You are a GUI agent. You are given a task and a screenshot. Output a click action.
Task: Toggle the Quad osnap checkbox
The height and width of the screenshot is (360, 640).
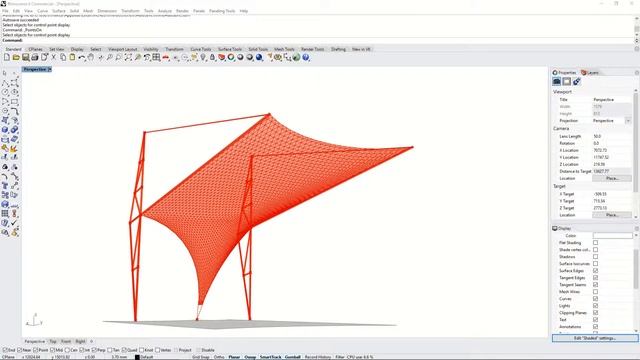124,350
